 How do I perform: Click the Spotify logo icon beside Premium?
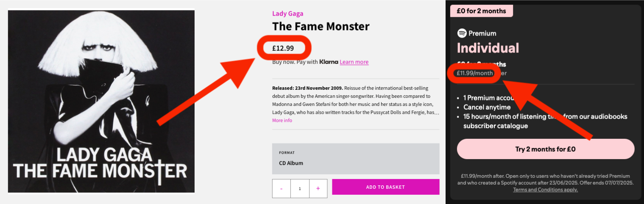coord(462,33)
